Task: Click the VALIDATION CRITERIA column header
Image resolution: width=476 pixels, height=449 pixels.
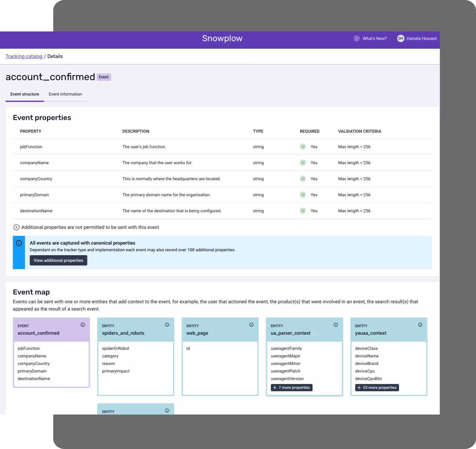Action: click(360, 131)
